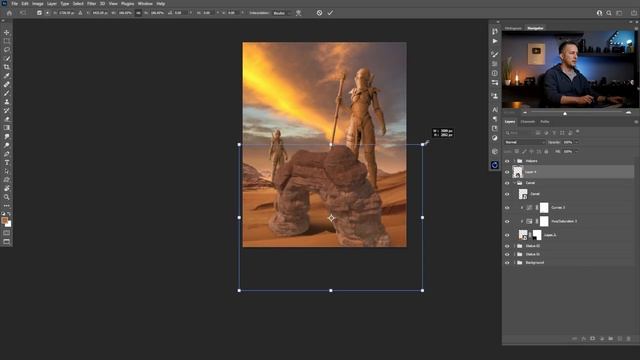Select the Gradient tool

point(7,128)
